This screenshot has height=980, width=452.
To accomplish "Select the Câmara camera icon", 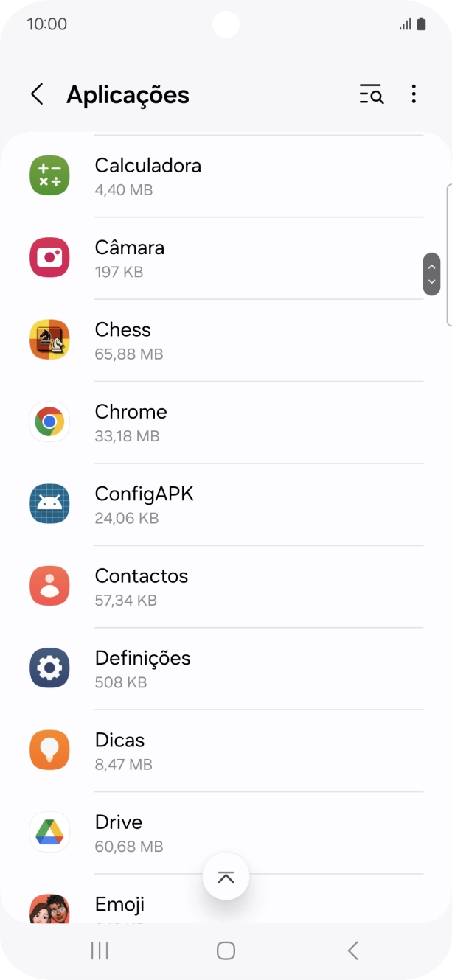I will (x=49, y=257).
